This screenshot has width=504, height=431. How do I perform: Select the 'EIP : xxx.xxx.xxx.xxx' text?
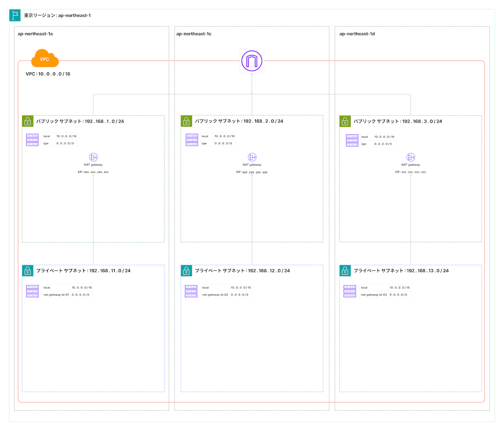(x=93, y=172)
